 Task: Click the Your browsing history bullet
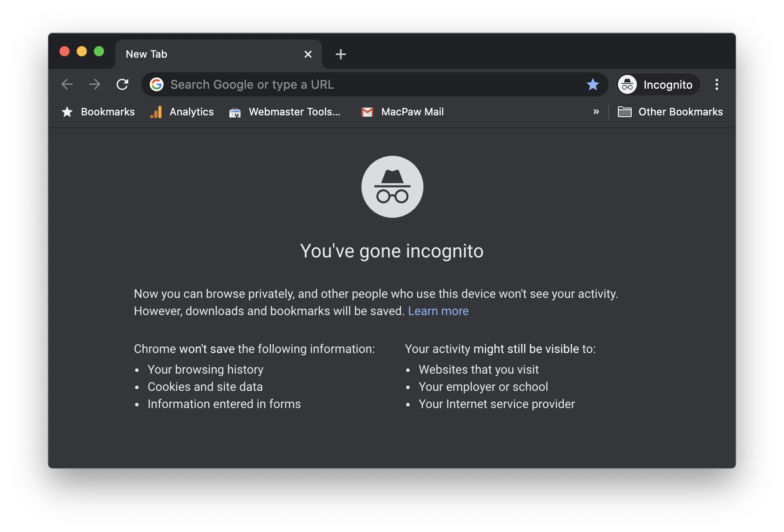205,369
